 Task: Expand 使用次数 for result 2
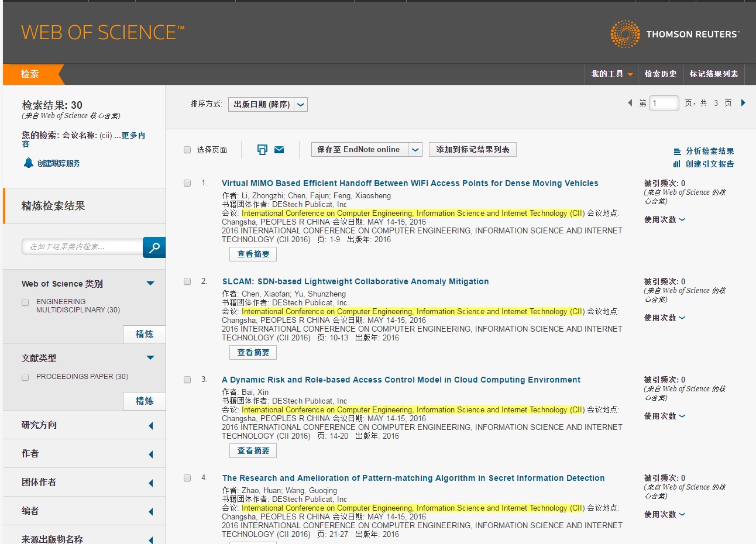click(x=665, y=318)
